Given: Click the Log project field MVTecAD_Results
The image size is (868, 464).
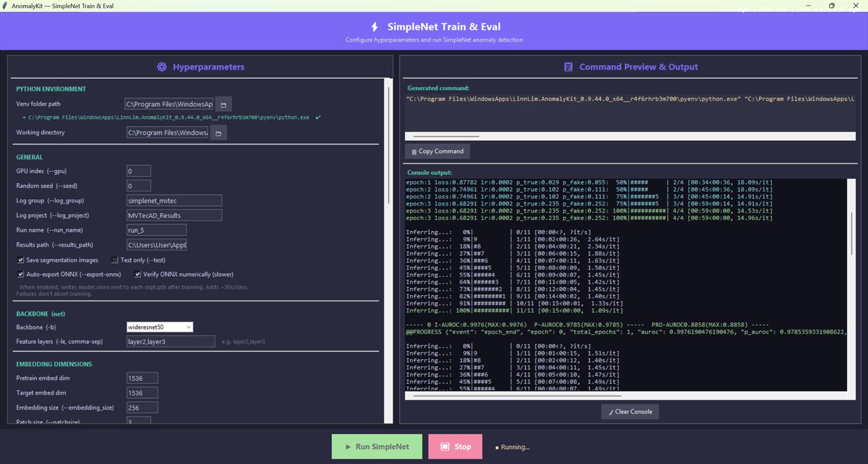Looking at the screenshot, I should click(174, 215).
